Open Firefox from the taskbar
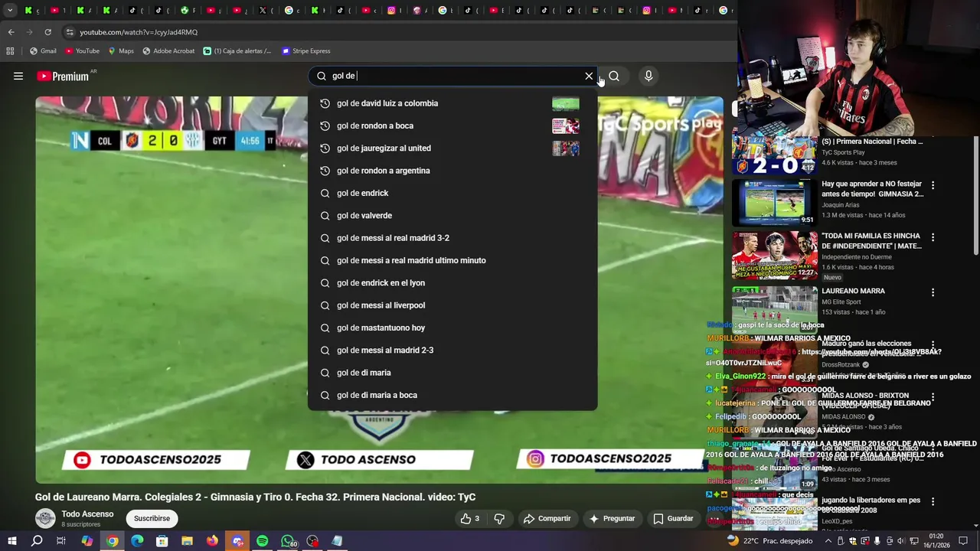This screenshot has width=980, height=551. tap(212, 541)
